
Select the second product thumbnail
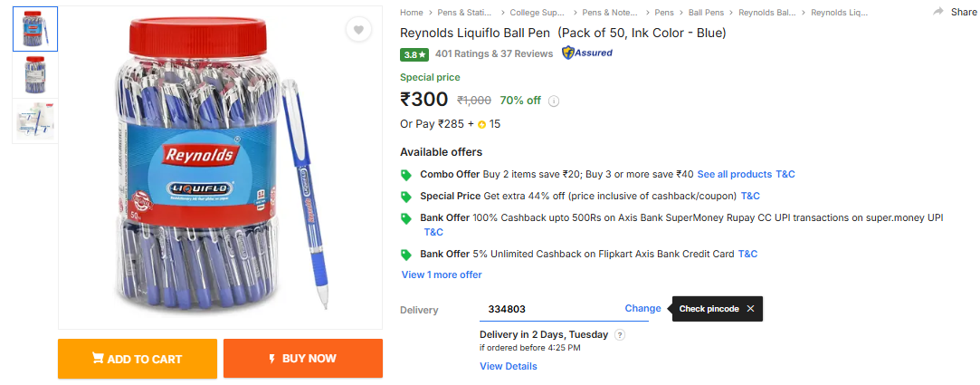[35, 75]
